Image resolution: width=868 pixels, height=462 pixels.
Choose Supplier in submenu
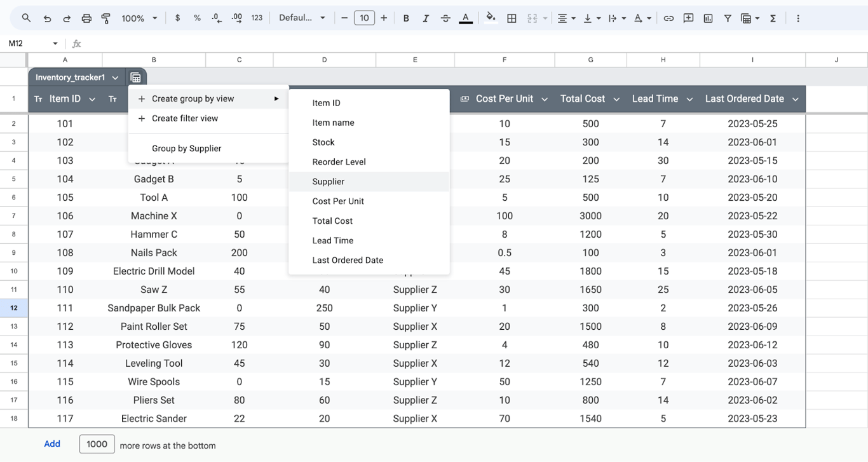pyautogui.click(x=369, y=182)
